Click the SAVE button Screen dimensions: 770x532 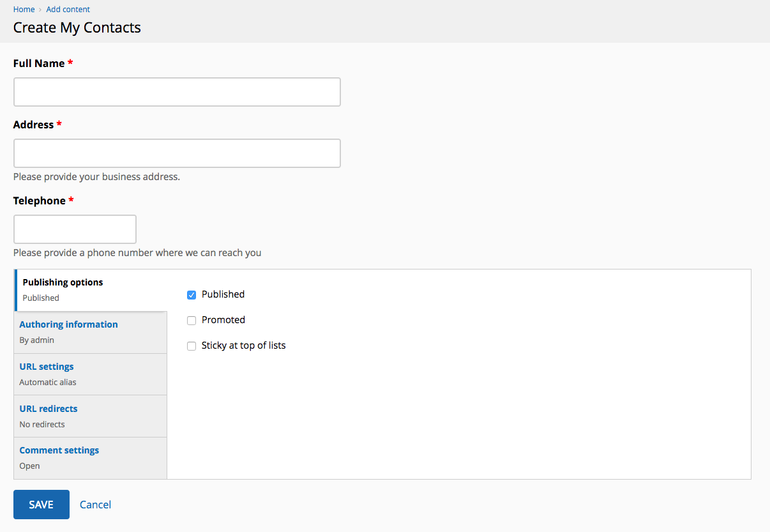42,505
